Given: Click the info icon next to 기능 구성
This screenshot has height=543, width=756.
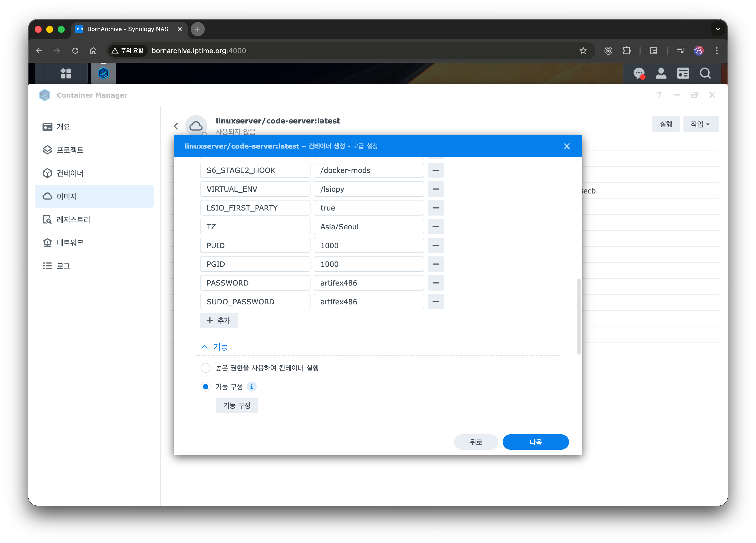Looking at the screenshot, I should (x=252, y=387).
